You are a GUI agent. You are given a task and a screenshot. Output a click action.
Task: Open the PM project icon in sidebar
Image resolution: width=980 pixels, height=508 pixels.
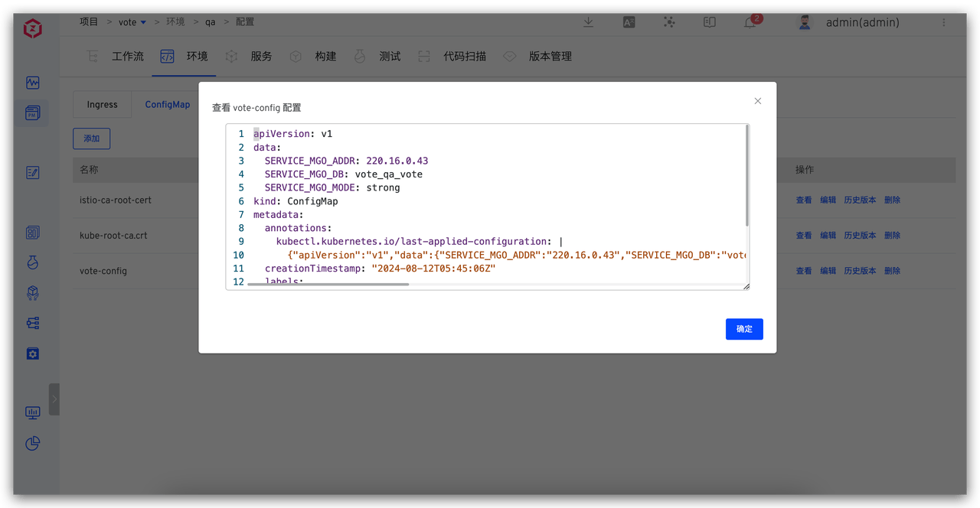[32, 112]
